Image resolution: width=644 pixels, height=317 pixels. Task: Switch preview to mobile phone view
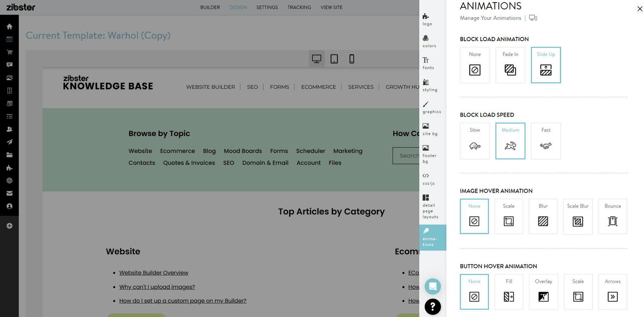[x=352, y=59]
